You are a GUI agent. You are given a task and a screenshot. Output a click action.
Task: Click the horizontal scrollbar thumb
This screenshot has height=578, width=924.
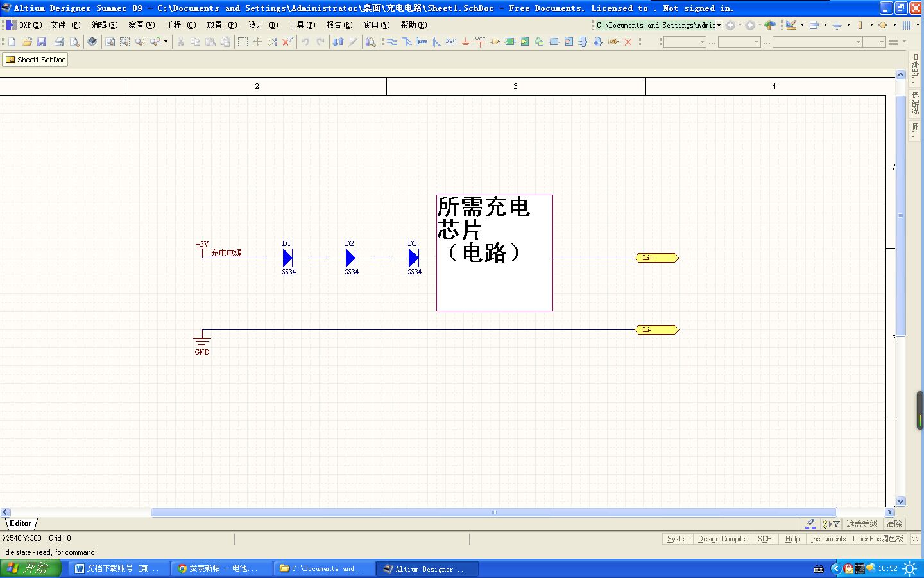494,512
